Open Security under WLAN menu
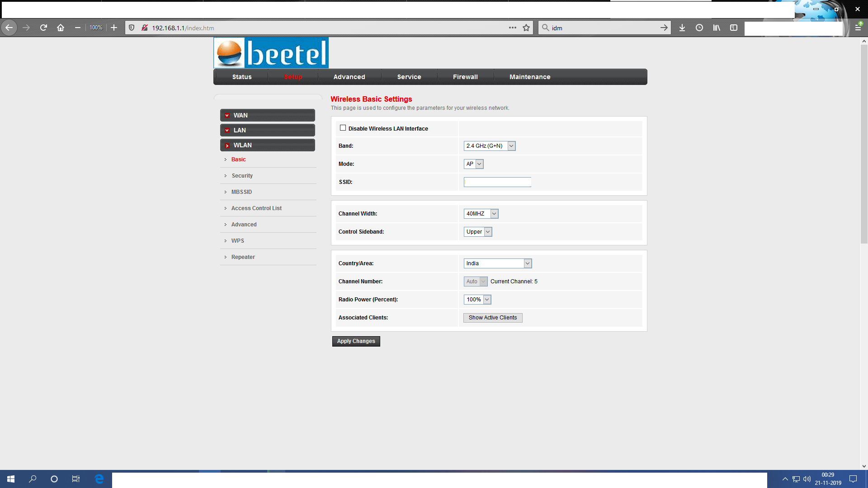This screenshot has width=868, height=488. coord(242,176)
